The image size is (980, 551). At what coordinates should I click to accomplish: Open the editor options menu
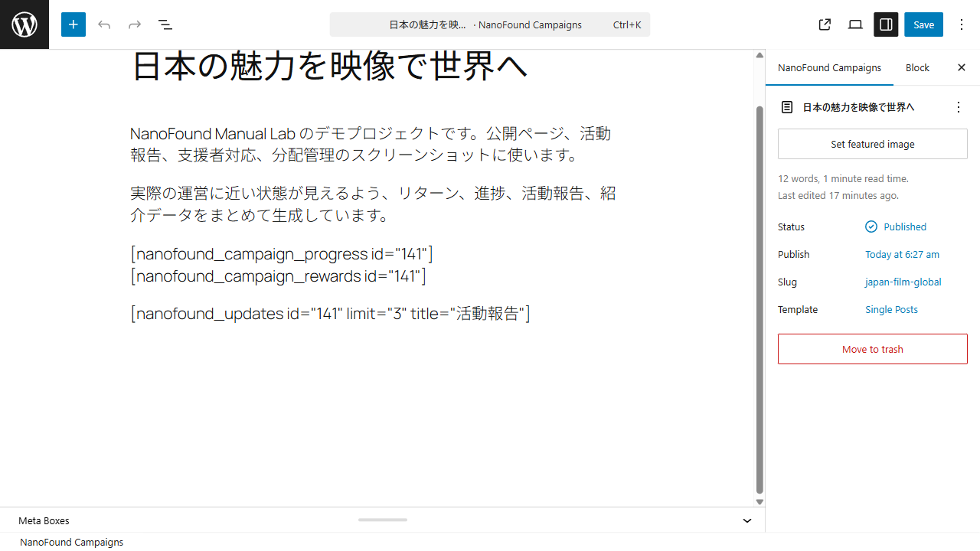coord(962,24)
